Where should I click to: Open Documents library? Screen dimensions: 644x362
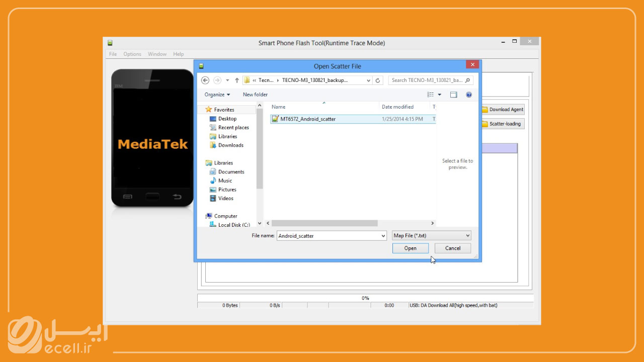point(231,172)
